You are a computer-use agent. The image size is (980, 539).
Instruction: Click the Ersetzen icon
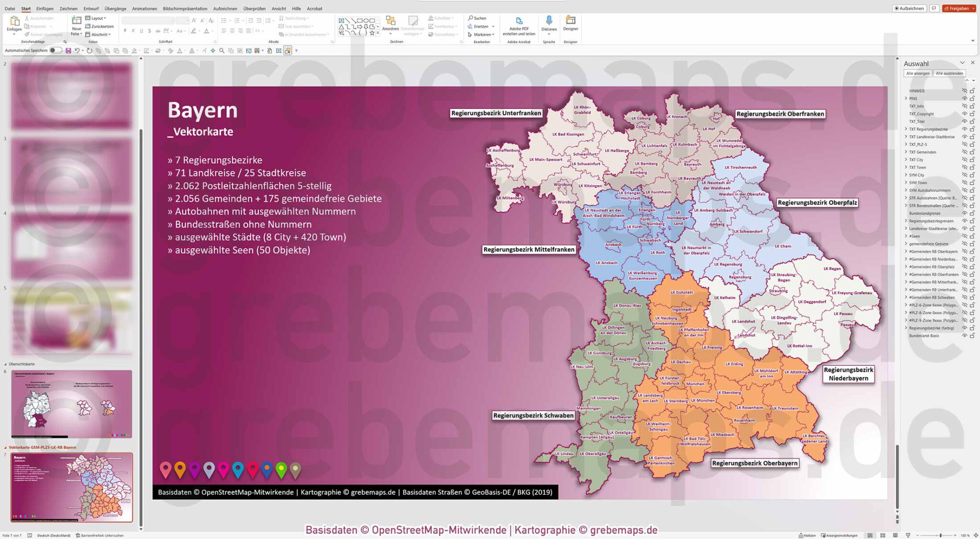(x=470, y=26)
